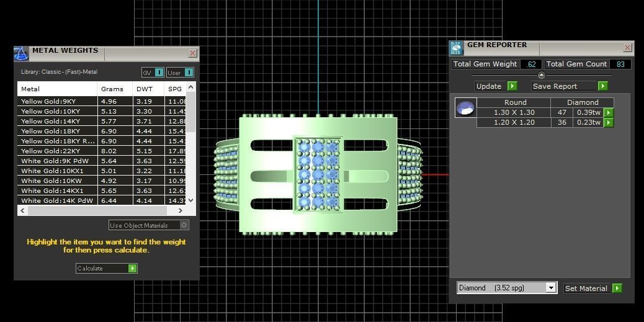Viewport: 644px width, 322px height.
Task: Click the Total Gem Count 83 field
Action: pos(620,64)
